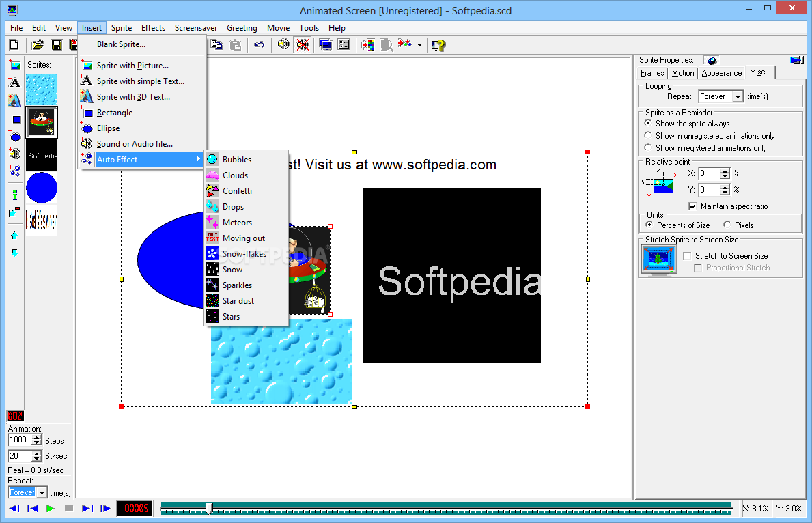Open the Sprite menu

[x=121, y=28]
